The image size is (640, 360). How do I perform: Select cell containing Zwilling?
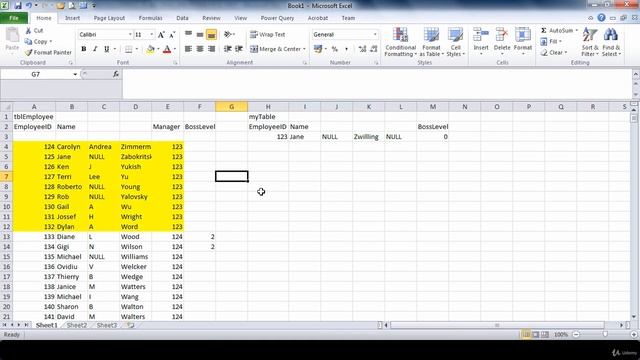(369, 137)
